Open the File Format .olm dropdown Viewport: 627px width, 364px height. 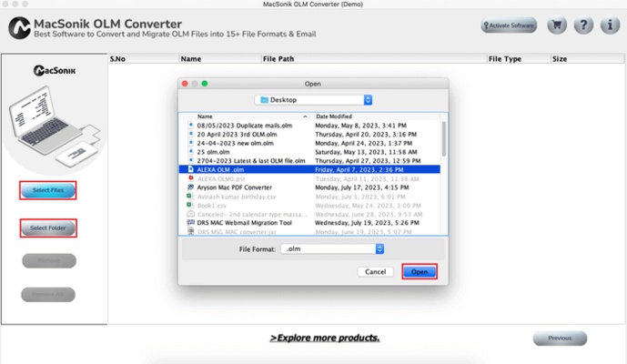pyautogui.click(x=332, y=248)
